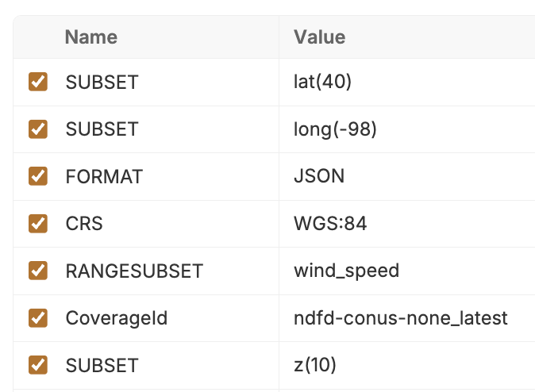Toggle the FORMAT parameter checkbox
The height and width of the screenshot is (392, 535).
[x=38, y=176]
